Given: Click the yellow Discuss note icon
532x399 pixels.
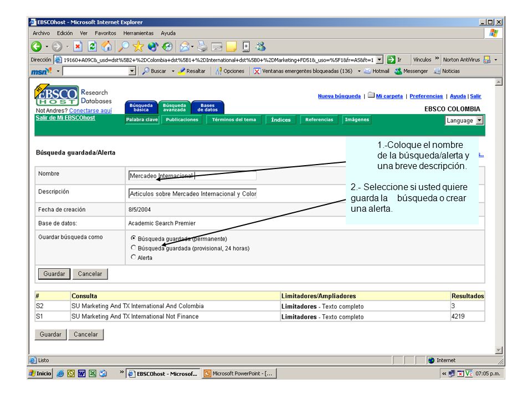Looking at the screenshot, I should [232, 47].
